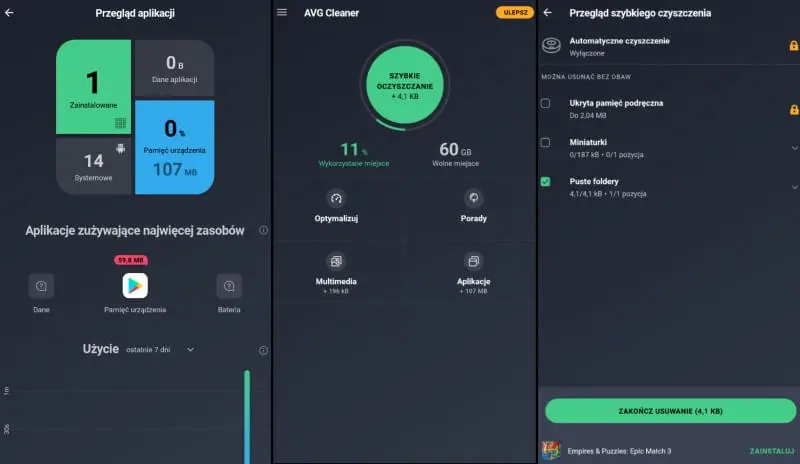
Task: Open the Zainstalowane tile
Action: [93, 87]
